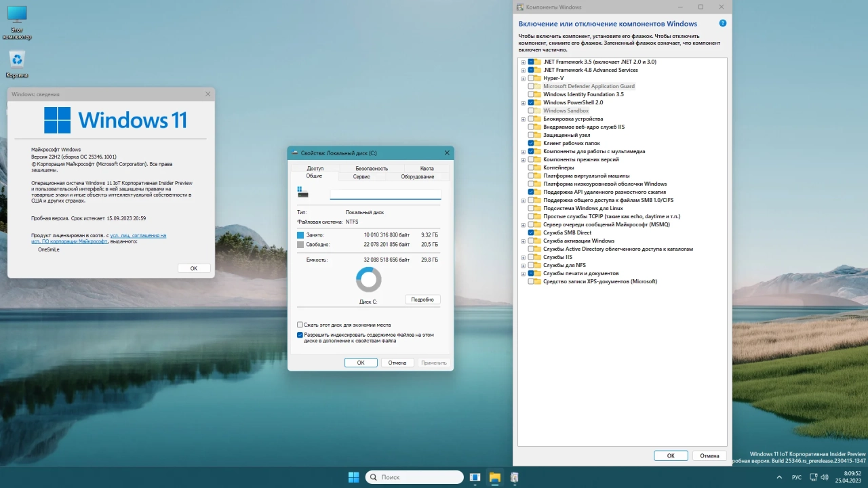Check the Контейнеры feature checkbox

coord(530,167)
